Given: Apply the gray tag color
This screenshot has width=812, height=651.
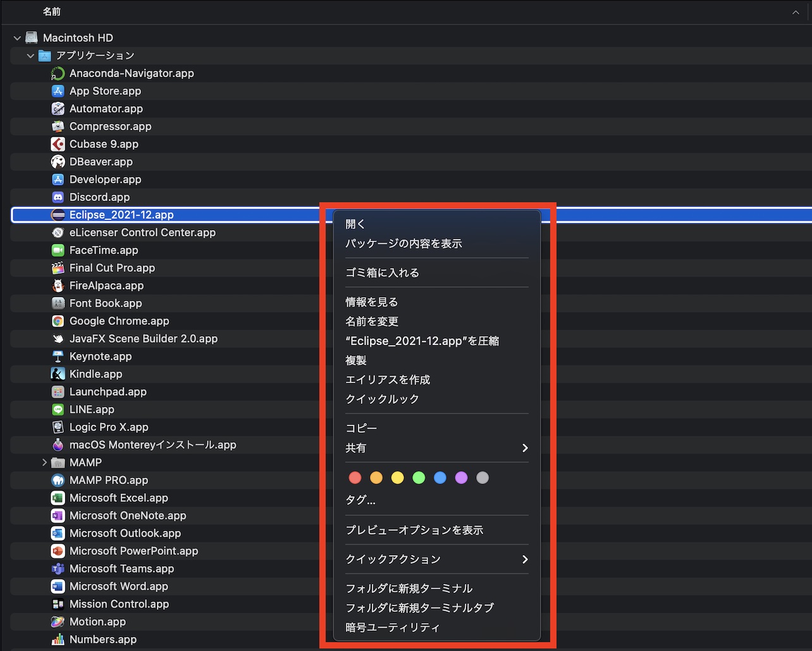Looking at the screenshot, I should coord(483,478).
